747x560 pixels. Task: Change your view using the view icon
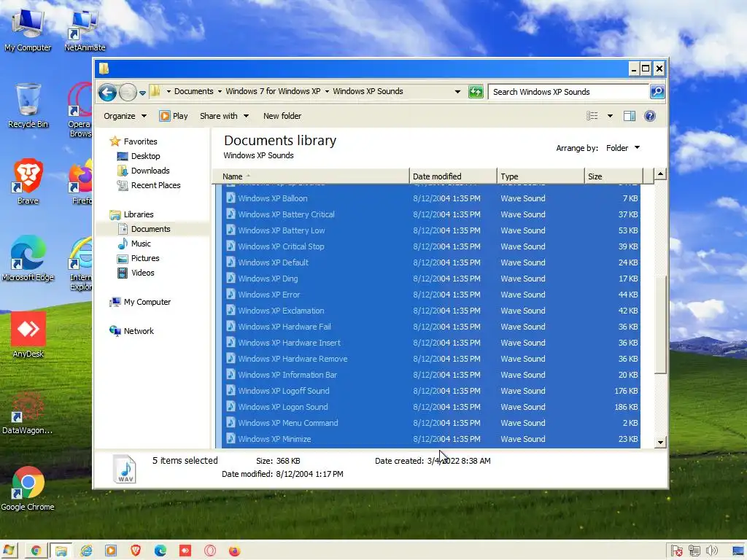coord(592,116)
